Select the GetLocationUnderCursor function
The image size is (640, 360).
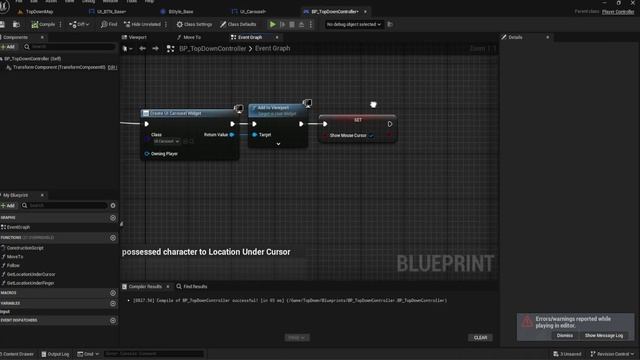tap(31, 274)
